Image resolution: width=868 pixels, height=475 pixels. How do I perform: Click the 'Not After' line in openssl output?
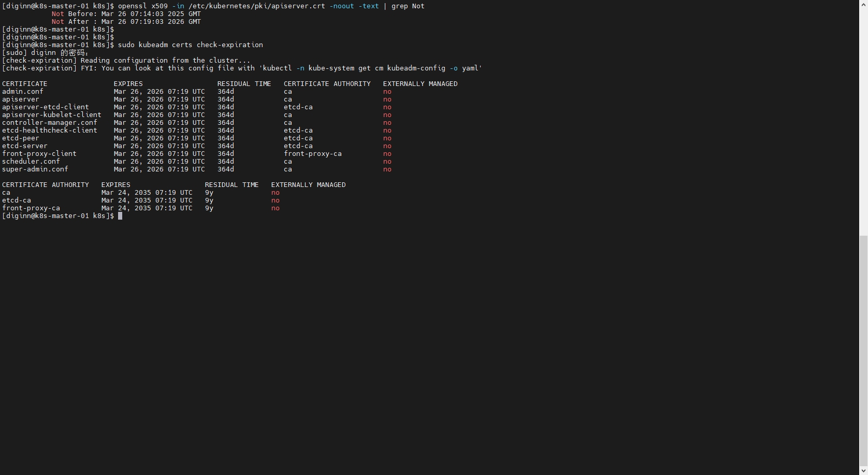point(126,22)
